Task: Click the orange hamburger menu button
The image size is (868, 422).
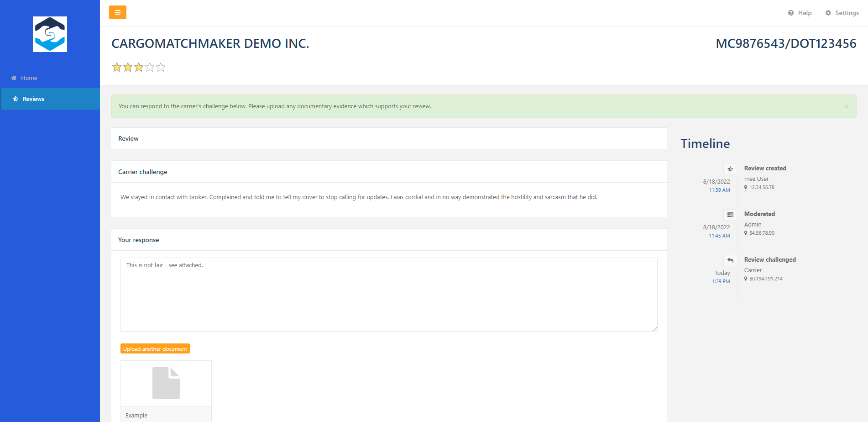Action: (118, 12)
